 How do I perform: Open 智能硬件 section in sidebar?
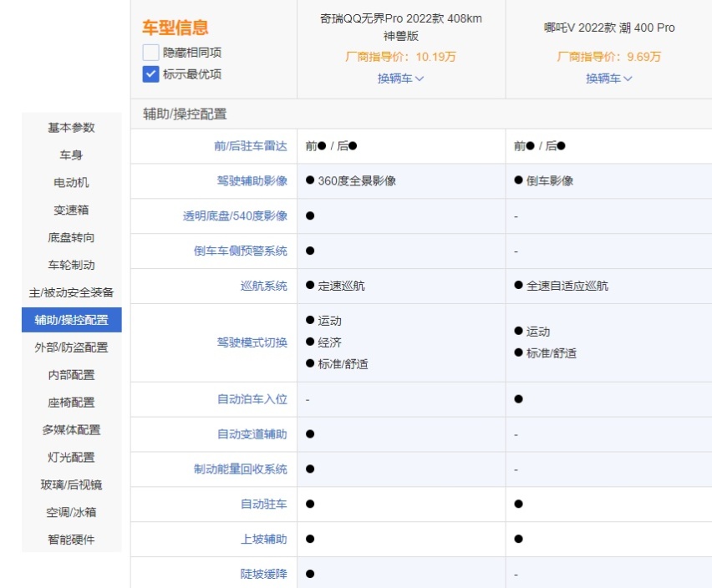pos(71,540)
